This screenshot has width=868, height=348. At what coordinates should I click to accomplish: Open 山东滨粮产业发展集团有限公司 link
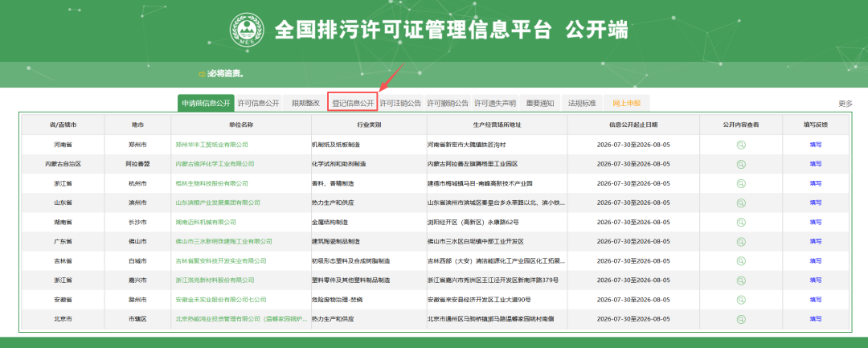click(x=218, y=203)
